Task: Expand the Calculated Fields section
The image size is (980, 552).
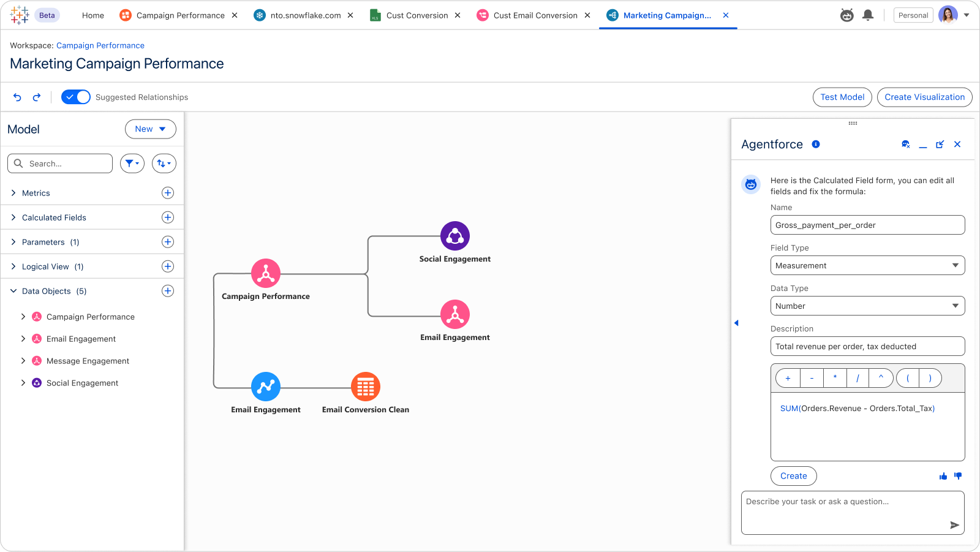Action: pos(13,217)
